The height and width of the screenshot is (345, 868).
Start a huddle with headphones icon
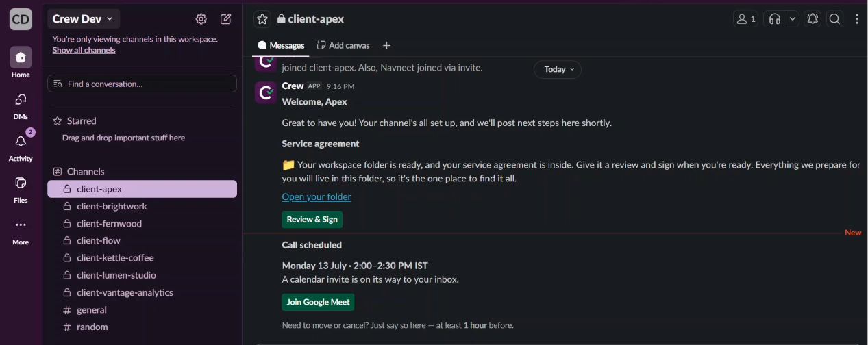(775, 19)
